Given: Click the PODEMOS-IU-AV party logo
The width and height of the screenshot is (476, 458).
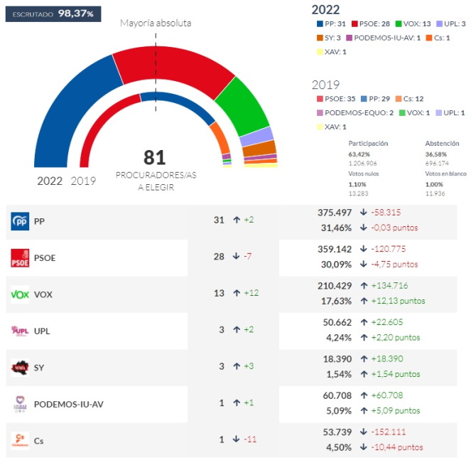Looking at the screenshot, I should [20, 404].
